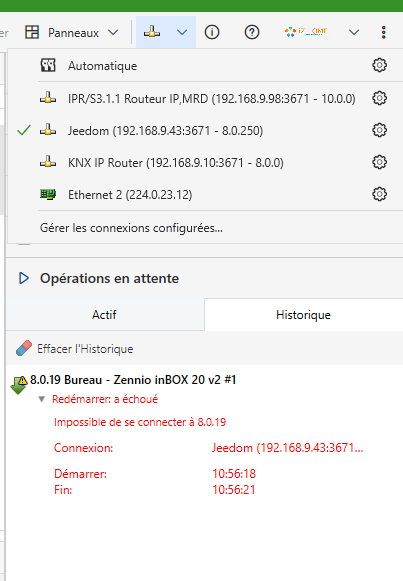Collapse the Redémarrer: a échoué details
This screenshot has height=581, width=403.
(42, 399)
